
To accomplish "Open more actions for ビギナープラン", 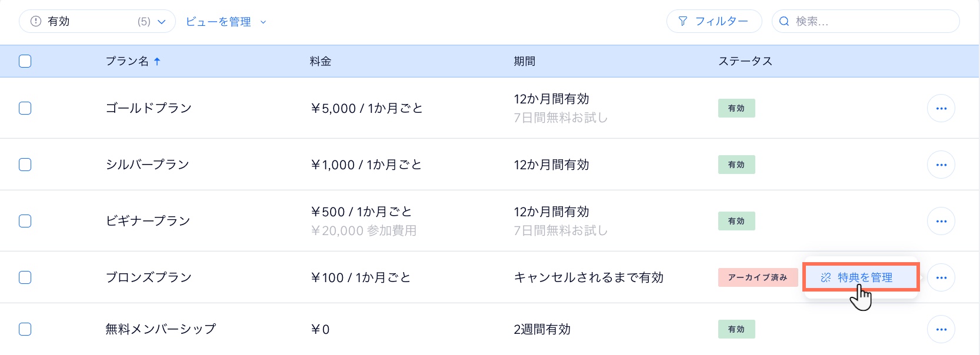I will click(x=941, y=221).
